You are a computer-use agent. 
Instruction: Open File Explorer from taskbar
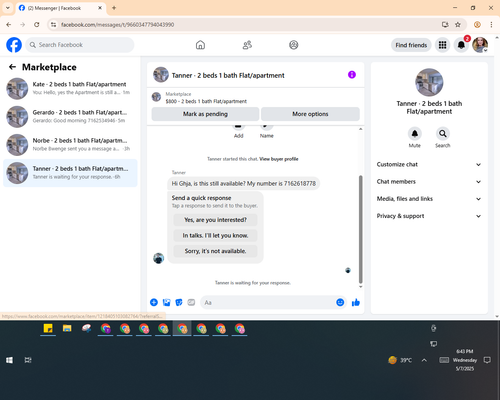[x=67, y=329]
